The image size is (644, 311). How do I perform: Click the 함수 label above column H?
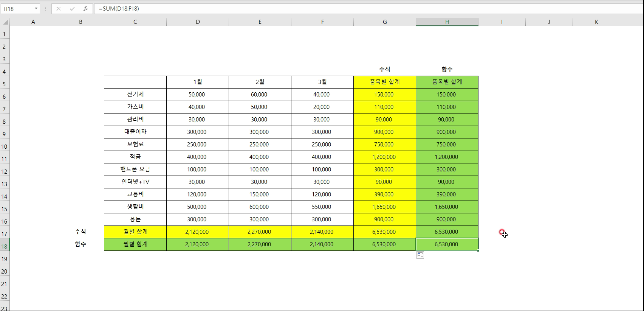pyautogui.click(x=447, y=69)
